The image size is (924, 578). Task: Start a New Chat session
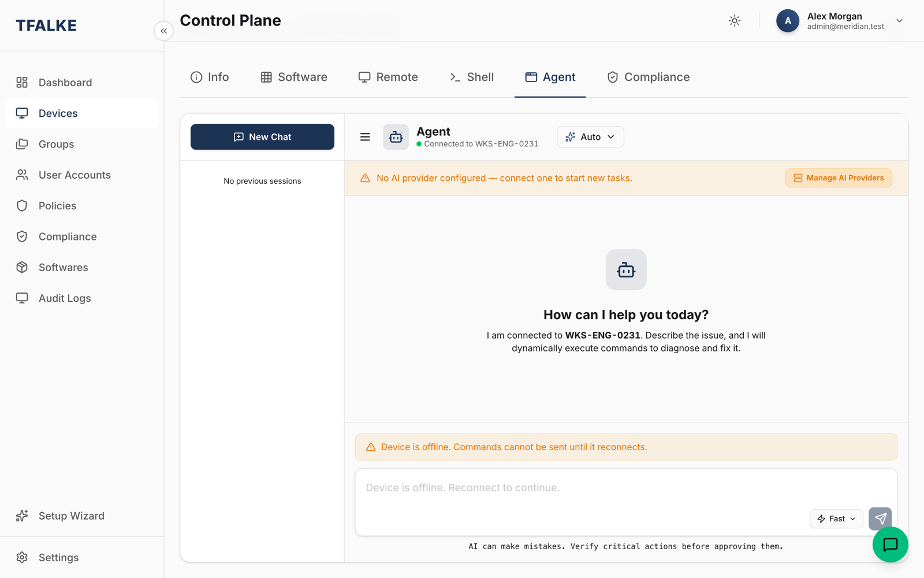262,137
